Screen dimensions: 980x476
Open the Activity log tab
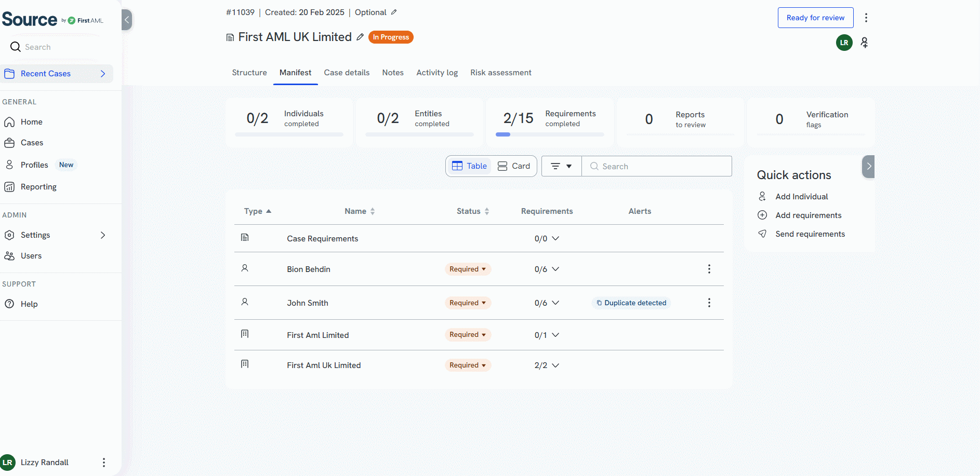pos(437,73)
